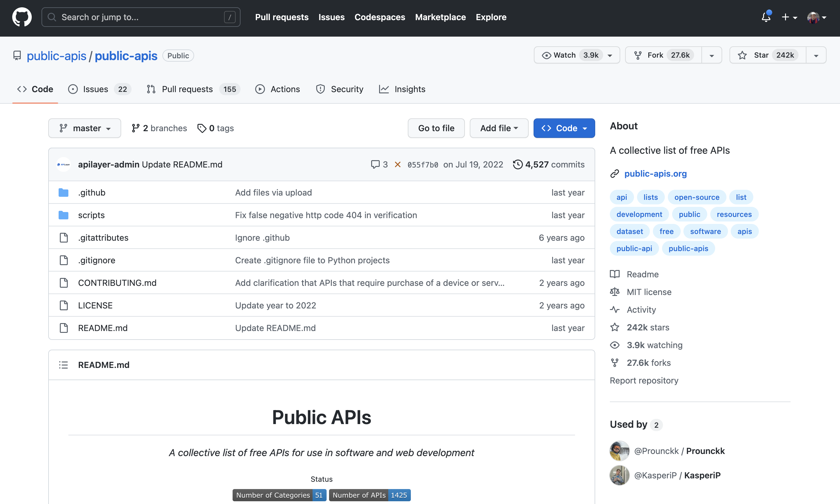Open the MIT license link

click(x=641, y=292)
